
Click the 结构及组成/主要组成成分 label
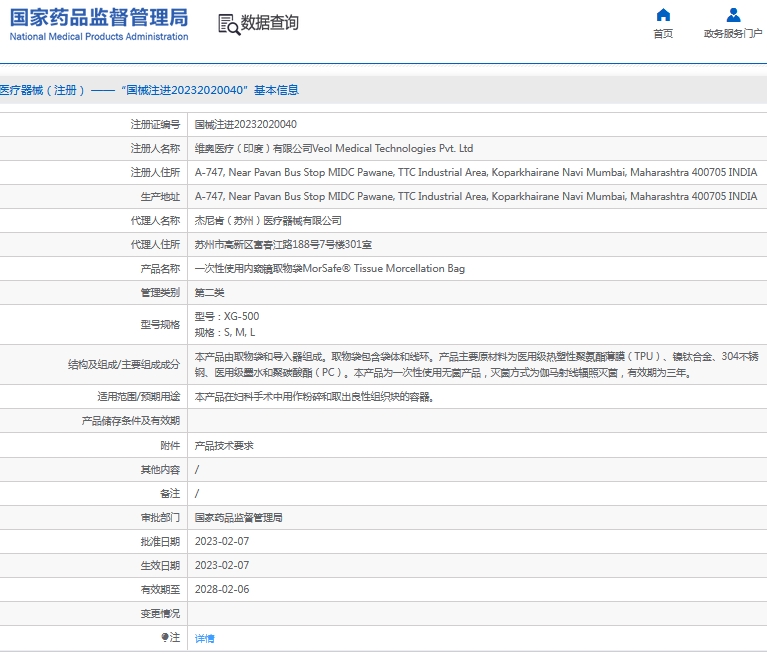tap(124, 364)
